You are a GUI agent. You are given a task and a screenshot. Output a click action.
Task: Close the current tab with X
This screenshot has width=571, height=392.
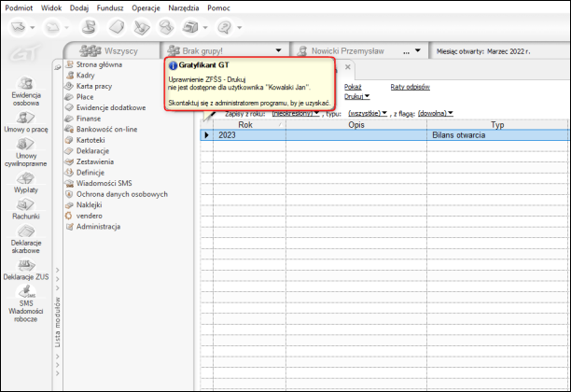348,67
